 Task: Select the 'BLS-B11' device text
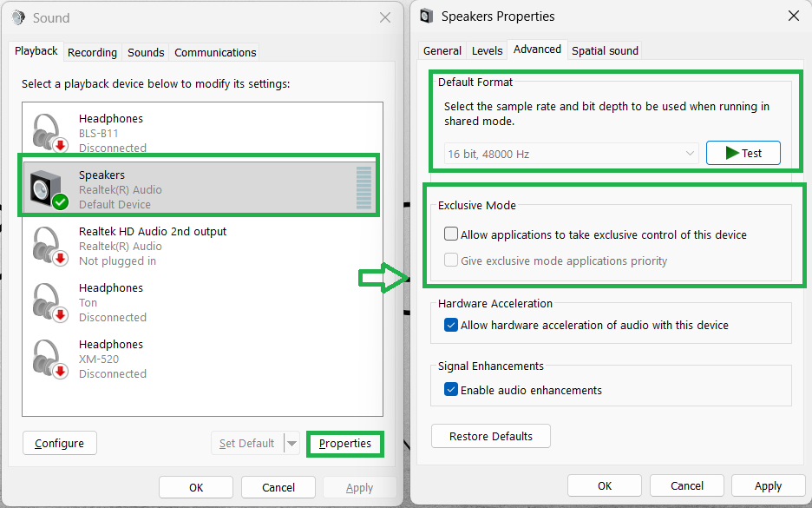98,133
